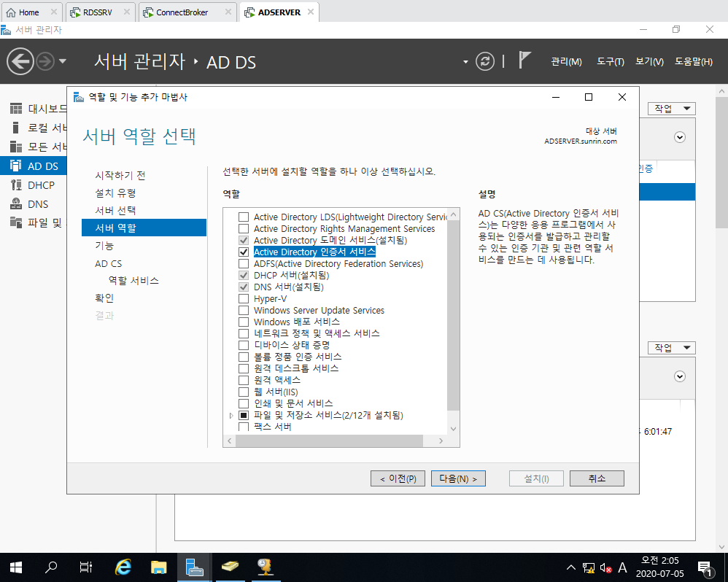Open 도움말(H) menu
Image resolution: width=728 pixels, height=582 pixels.
(693, 61)
